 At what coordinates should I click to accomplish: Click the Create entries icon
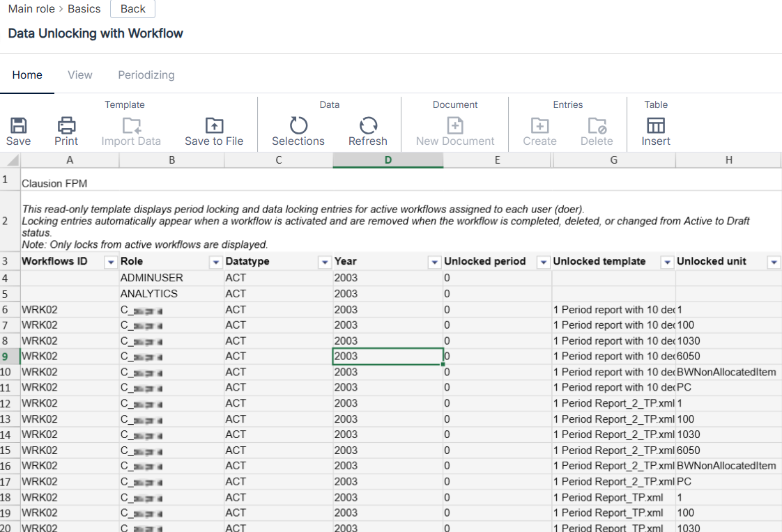coord(539,125)
